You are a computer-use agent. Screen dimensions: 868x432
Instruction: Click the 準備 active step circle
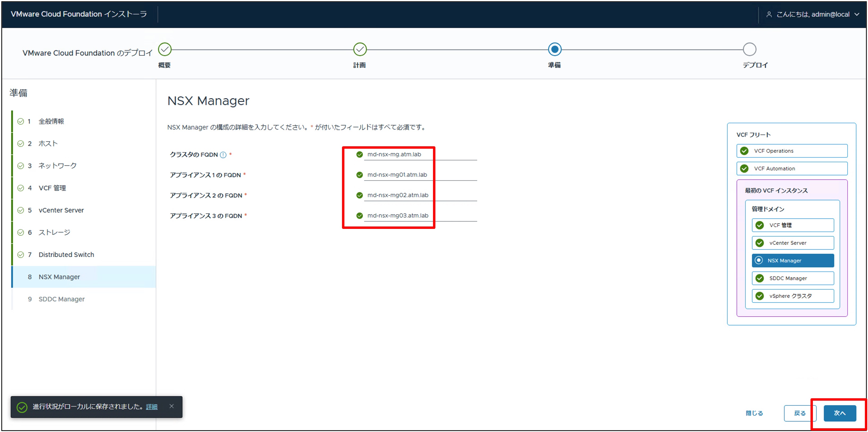(555, 50)
